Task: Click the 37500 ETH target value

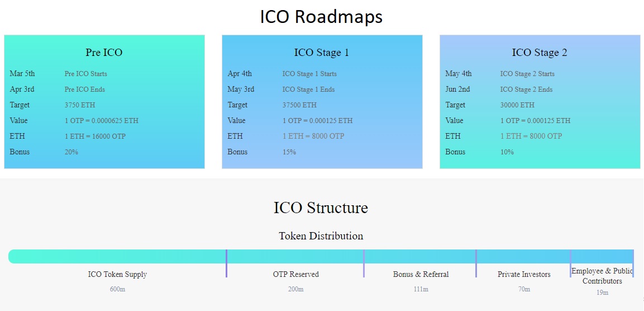Action: coord(299,105)
